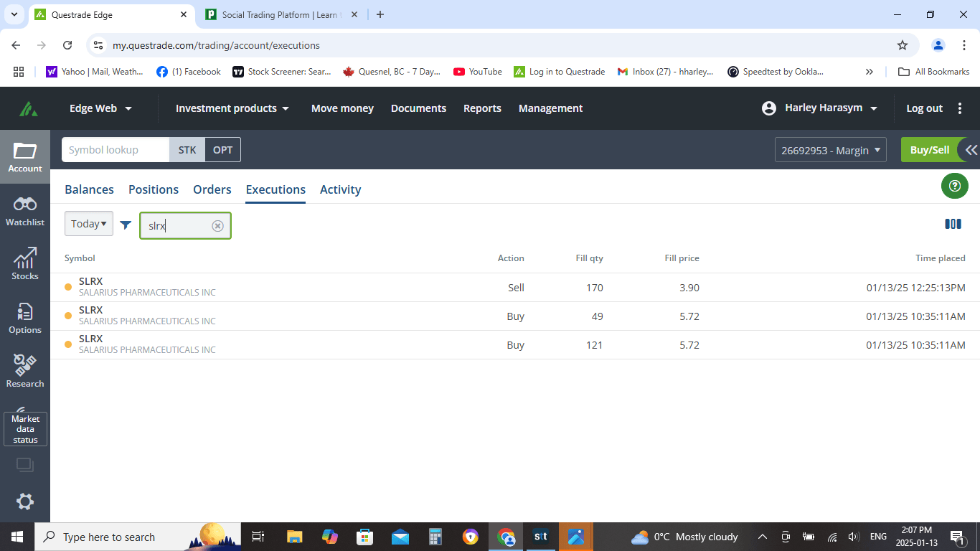The image size is (980, 551).
Task: Click the blue filter funnel icon
Action: tap(126, 225)
